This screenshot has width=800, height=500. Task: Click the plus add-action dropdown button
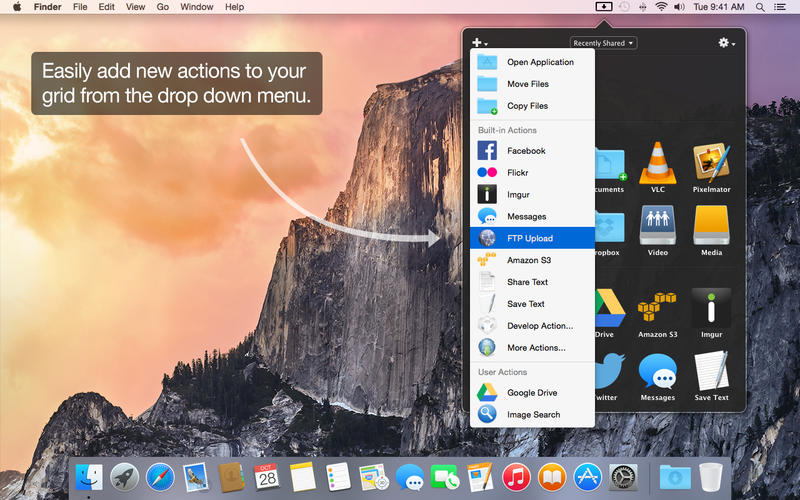pos(480,43)
